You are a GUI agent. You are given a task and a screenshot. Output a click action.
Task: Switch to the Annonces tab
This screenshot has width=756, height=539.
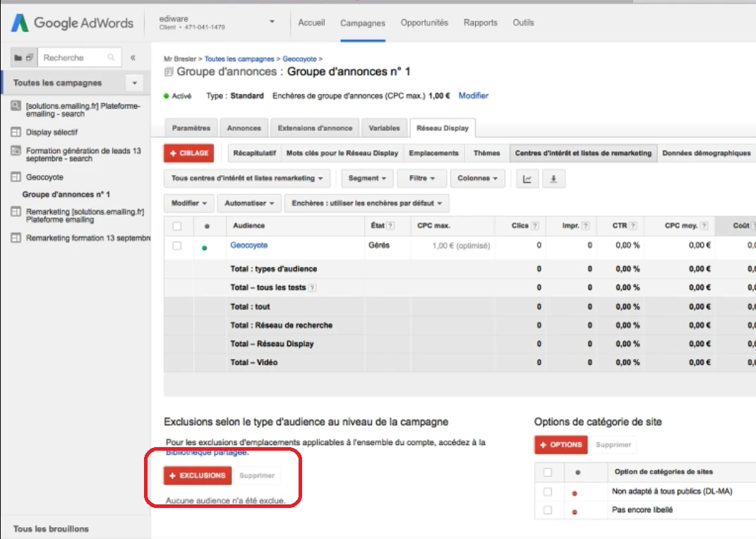[x=244, y=129]
